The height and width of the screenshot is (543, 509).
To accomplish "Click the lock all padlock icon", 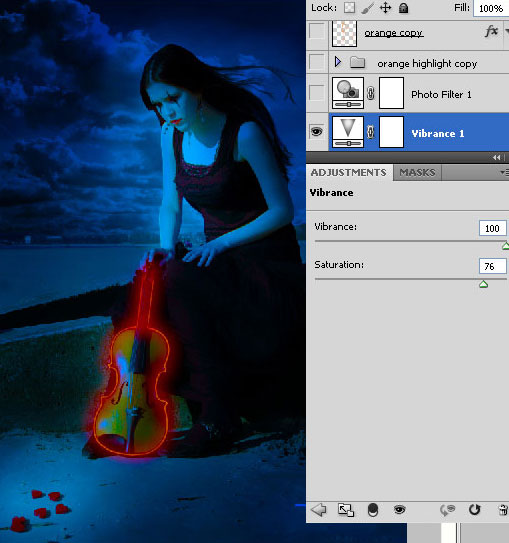I will point(403,8).
